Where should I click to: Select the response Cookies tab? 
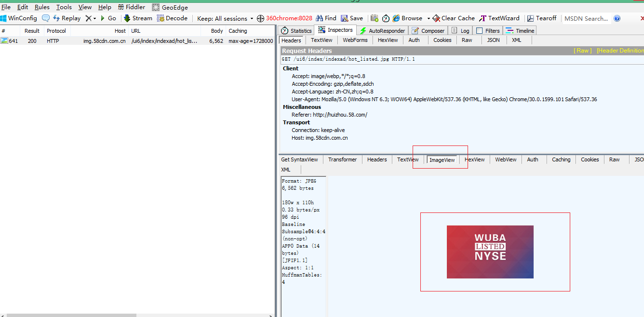590,159
